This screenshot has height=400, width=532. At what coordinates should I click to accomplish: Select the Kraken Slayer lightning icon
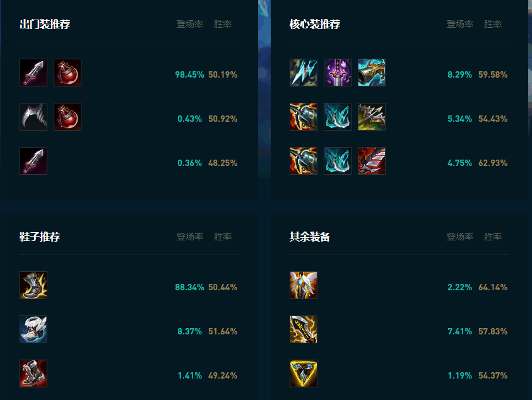(304, 73)
